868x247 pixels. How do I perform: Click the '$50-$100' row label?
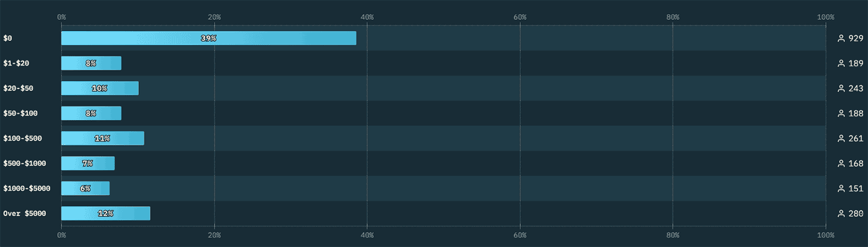[x=20, y=113]
